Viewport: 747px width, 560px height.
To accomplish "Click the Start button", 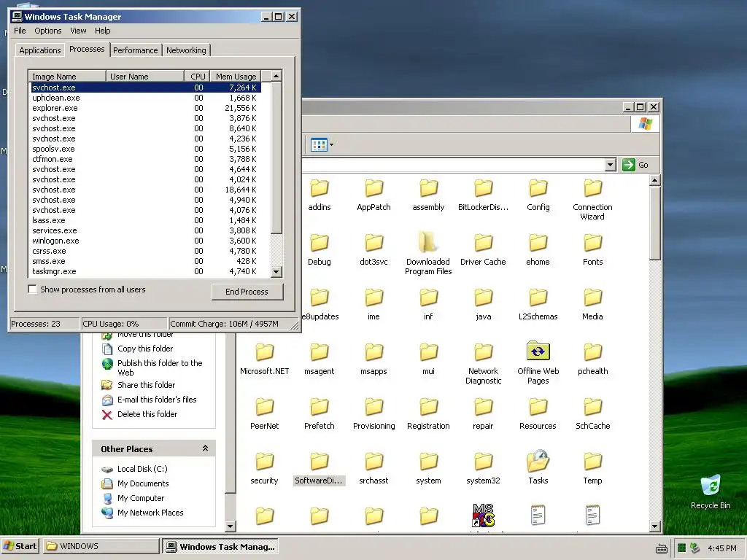I will [20, 546].
